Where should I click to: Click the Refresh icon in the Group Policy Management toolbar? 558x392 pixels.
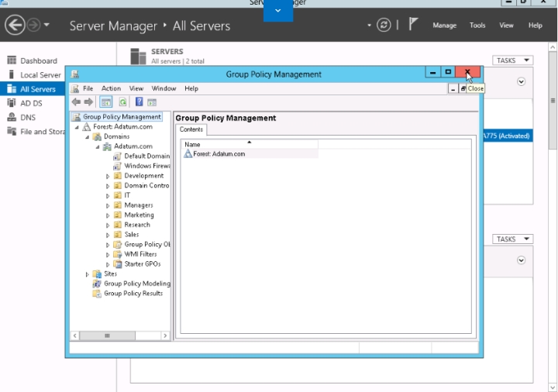122,102
